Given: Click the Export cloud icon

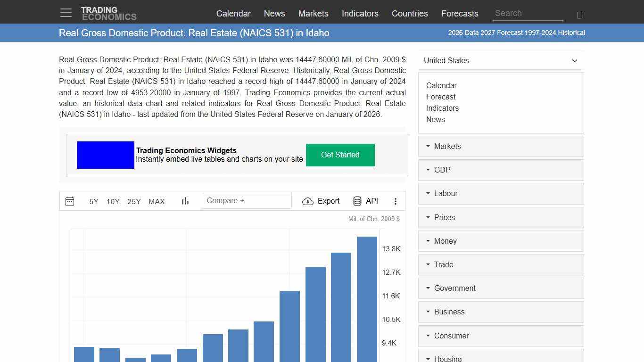Looking at the screenshot, I should tap(307, 201).
